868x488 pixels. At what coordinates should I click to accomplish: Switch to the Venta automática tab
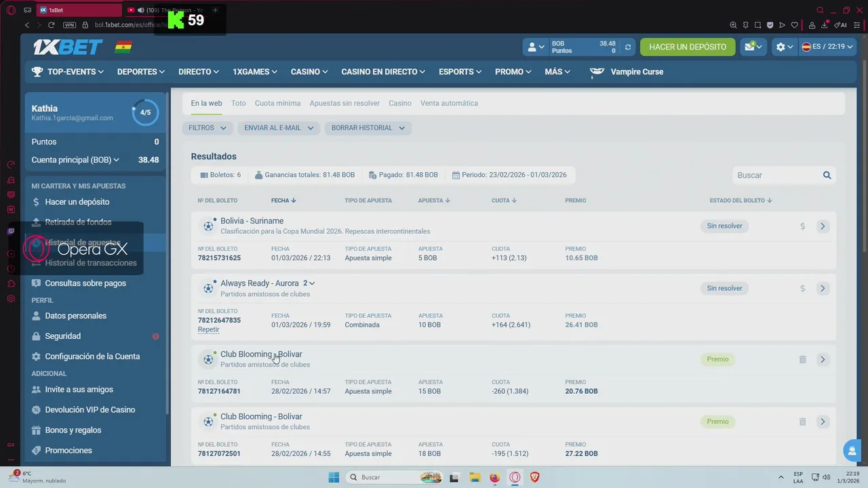[x=449, y=104]
